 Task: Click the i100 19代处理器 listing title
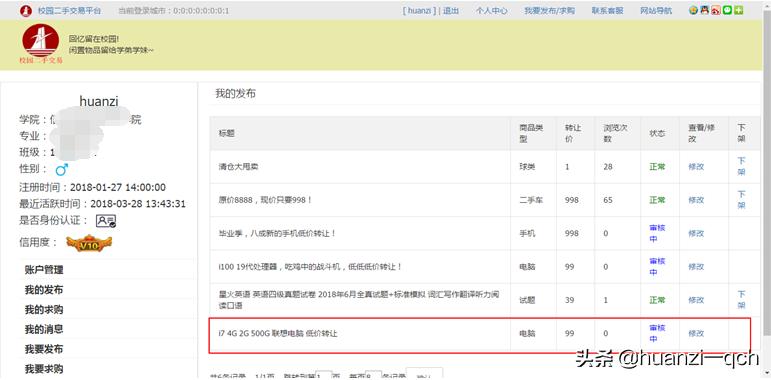click(311, 267)
